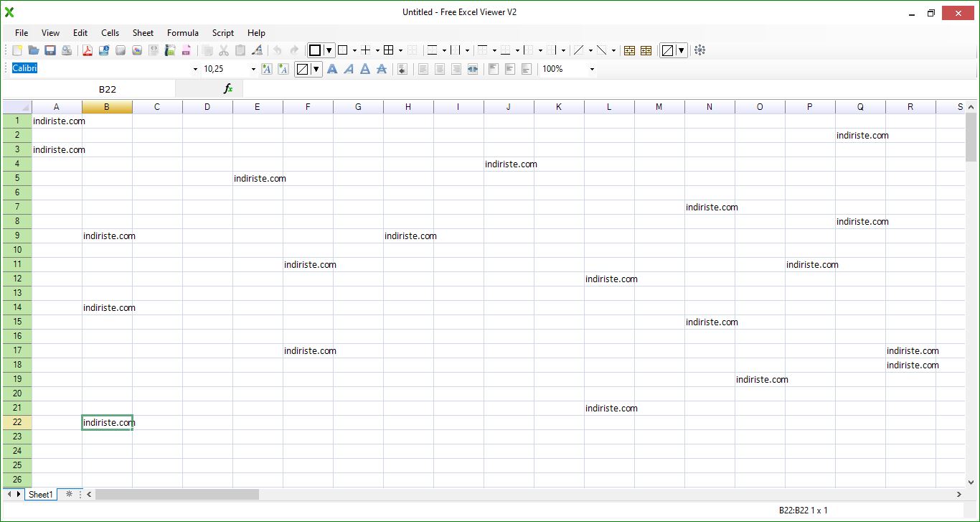Image resolution: width=980 pixels, height=522 pixels.
Task: Click the border color swatch
Action: point(315,50)
